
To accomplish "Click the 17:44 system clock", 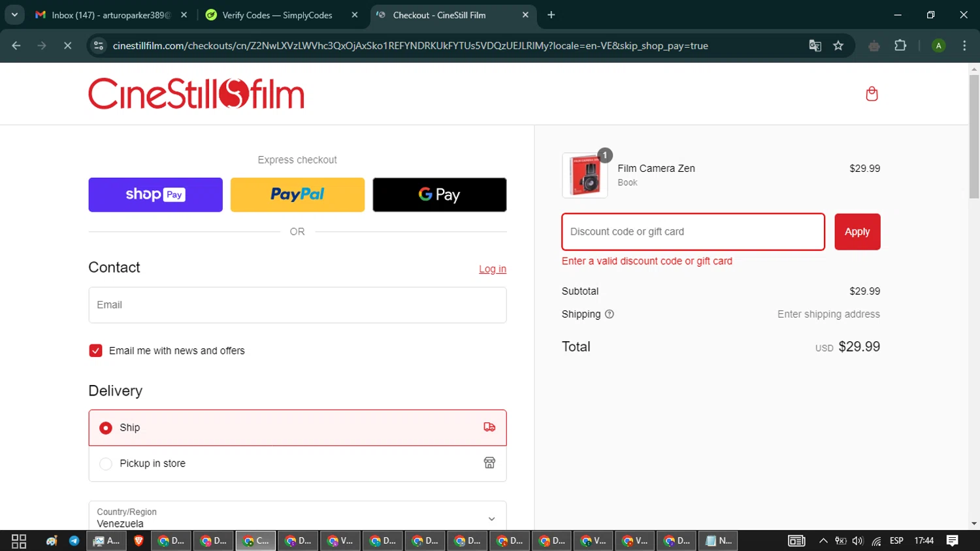I will click(924, 541).
